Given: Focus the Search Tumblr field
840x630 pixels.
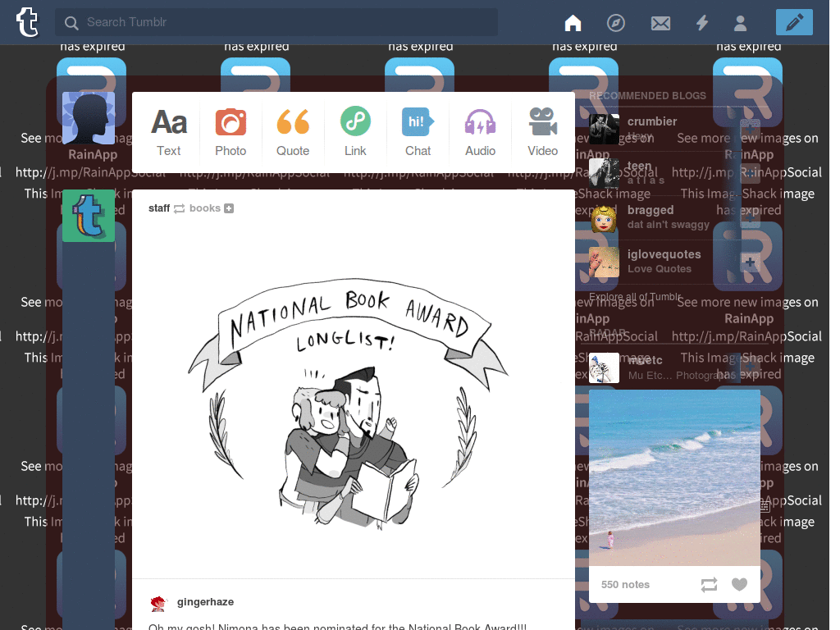Looking at the screenshot, I should 276,22.
